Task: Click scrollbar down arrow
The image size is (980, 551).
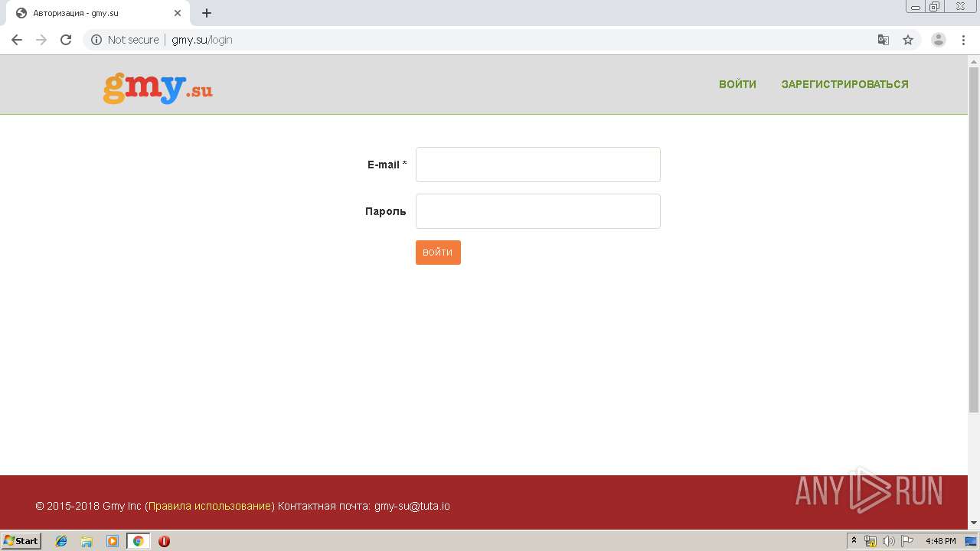Action: (974, 523)
